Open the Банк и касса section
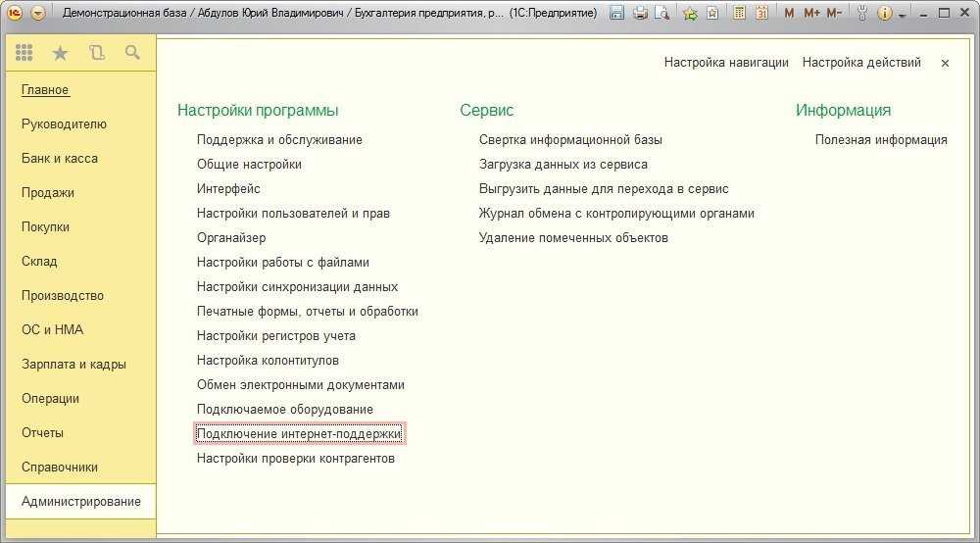The width and height of the screenshot is (980, 543). [60, 158]
